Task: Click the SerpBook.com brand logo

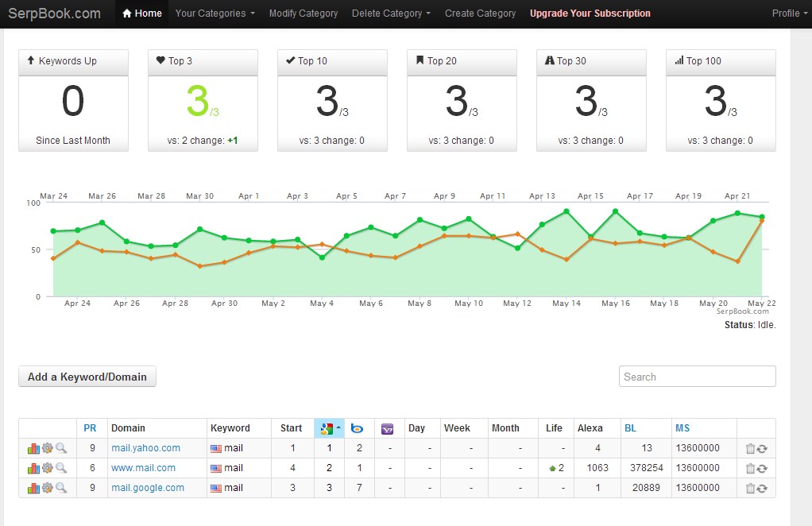Action: (54, 14)
